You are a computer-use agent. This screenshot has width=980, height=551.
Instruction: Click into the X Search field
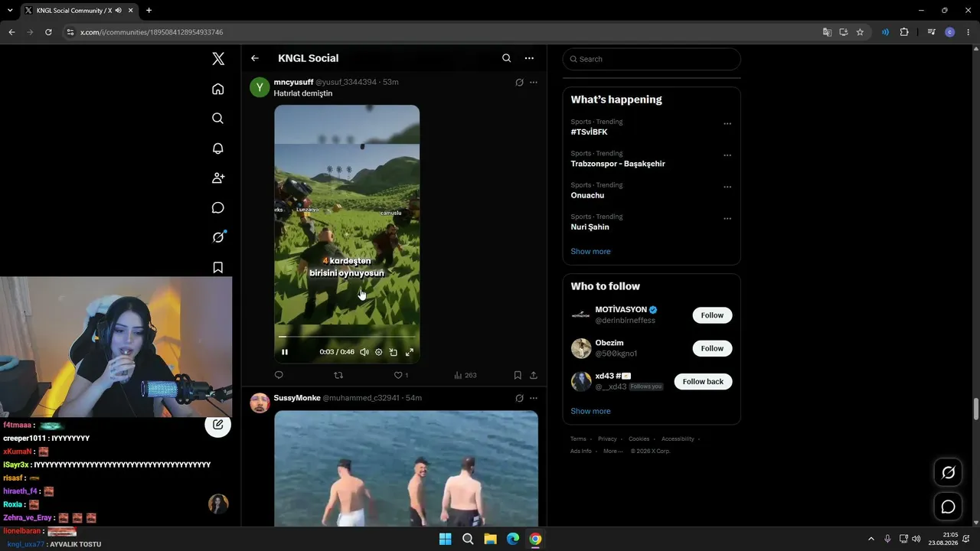click(652, 59)
